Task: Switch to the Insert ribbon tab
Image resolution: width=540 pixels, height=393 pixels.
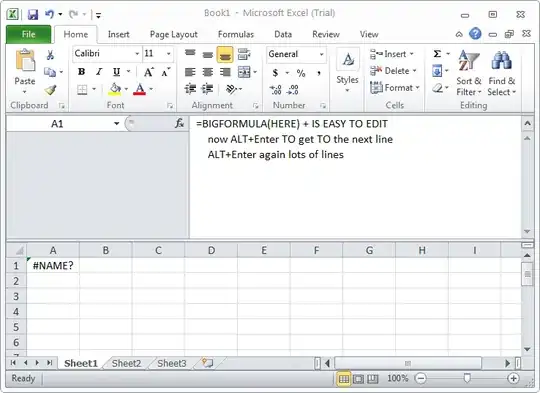Action: tap(118, 34)
